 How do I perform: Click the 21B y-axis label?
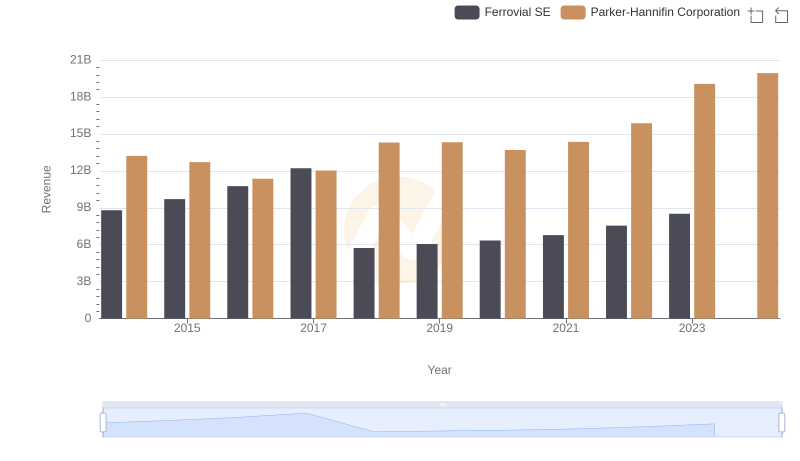[81, 60]
